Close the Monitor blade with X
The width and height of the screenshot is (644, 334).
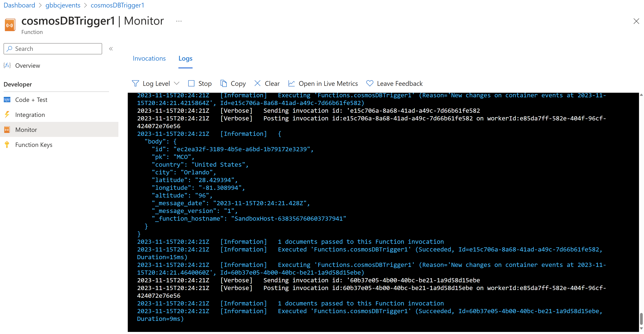point(636,21)
